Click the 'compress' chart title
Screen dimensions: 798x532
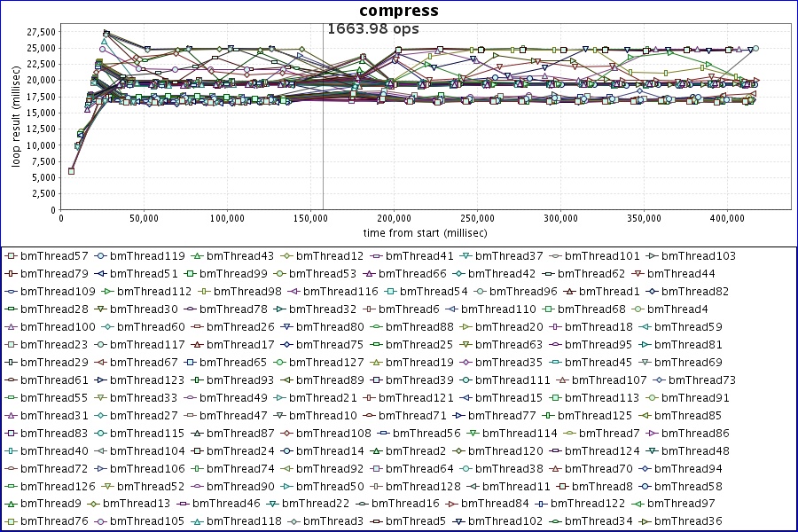click(398, 11)
